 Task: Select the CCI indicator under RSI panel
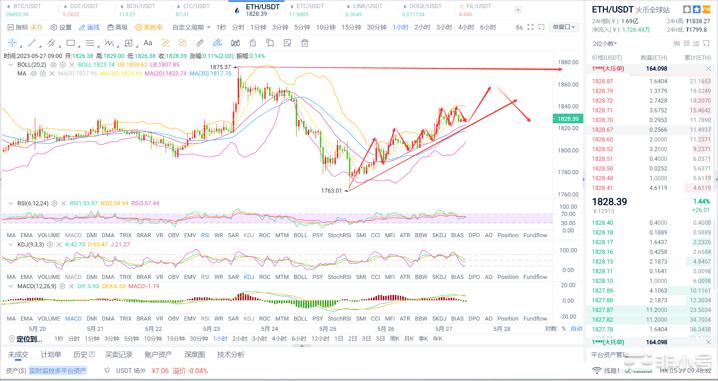(x=375, y=235)
